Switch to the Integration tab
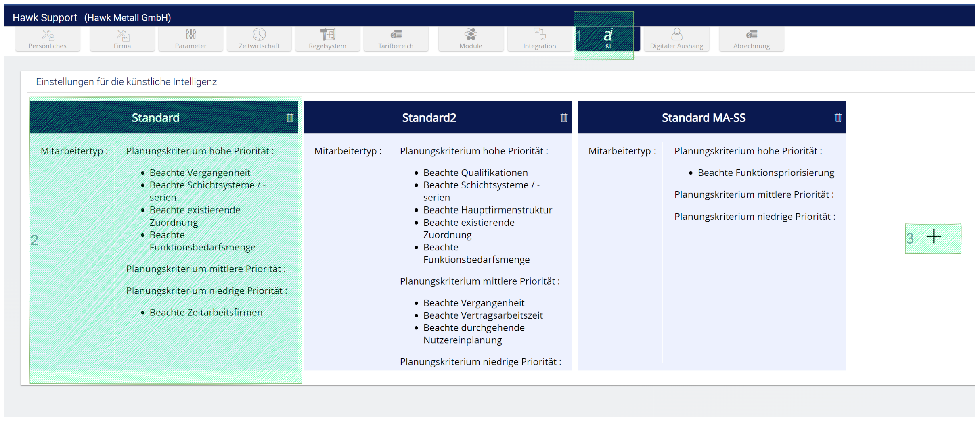 coord(539,39)
